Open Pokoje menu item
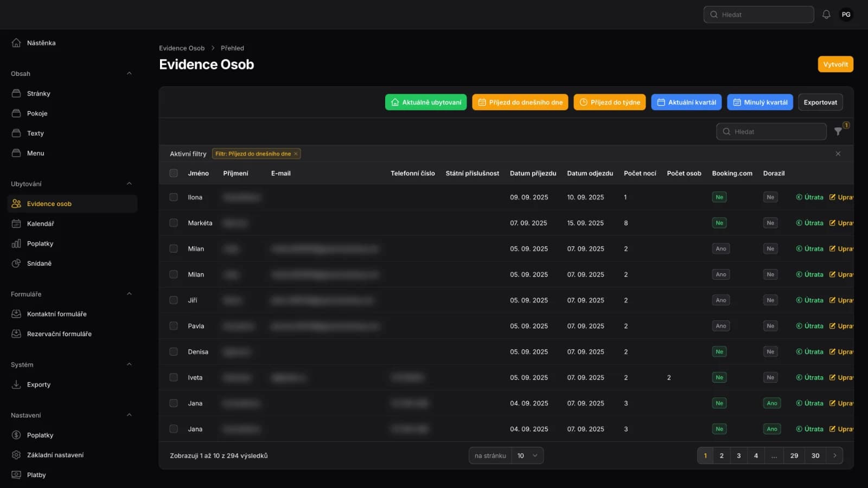Image resolution: width=868 pixels, height=488 pixels. [37, 113]
